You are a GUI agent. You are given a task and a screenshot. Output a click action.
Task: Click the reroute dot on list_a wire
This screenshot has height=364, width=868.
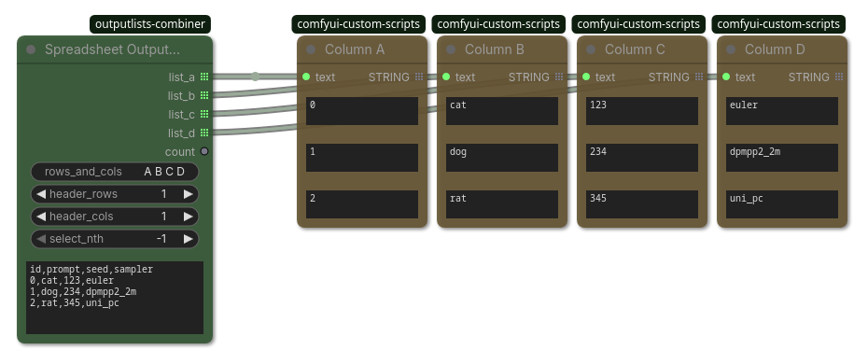pos(255,77)
